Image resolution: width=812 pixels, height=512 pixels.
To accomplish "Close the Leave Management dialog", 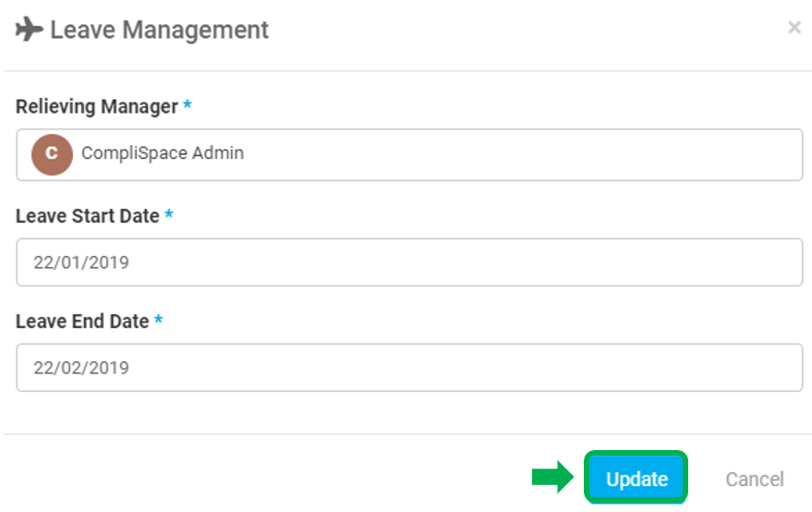I will (794, 28).
